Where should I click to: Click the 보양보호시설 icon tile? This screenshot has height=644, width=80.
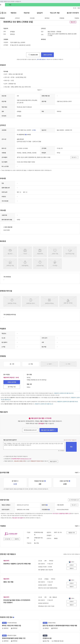pos(40,264)
